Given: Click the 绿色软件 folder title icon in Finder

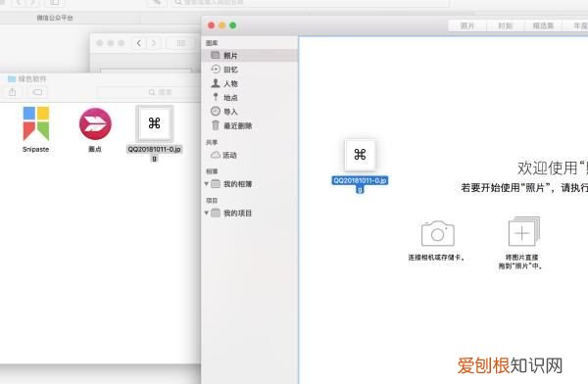Looking at the screenshot, I should [x=12, y=78].
